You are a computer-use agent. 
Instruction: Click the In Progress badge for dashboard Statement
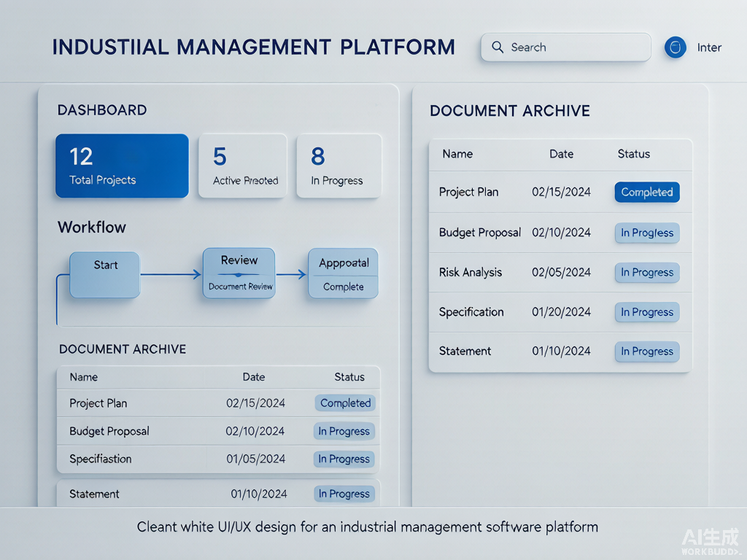pyautogui.click(x=344, y=494)
